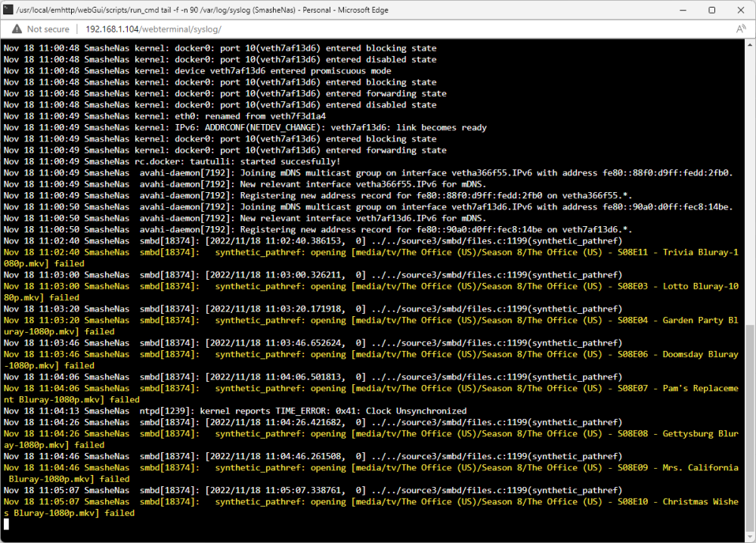Image resolution: width=756 pixels, height=543 pixels.
Task: Maximize the Edge window
Action: (711, 10)
